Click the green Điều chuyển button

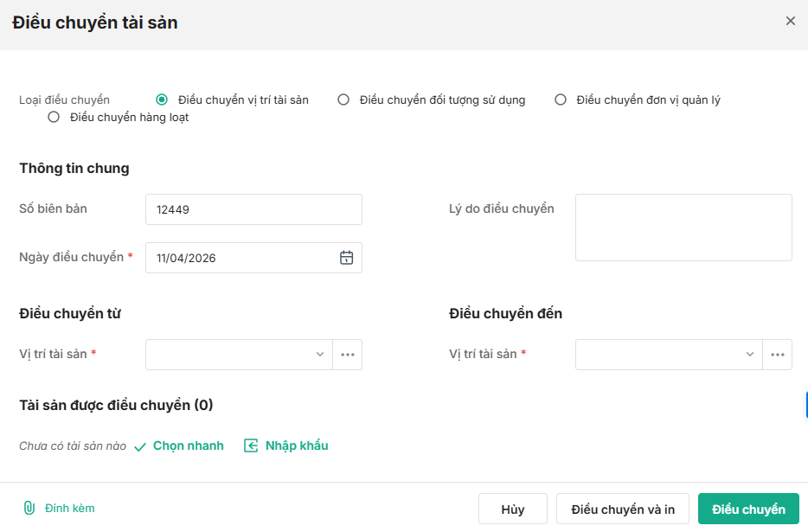click(x=748, y=509)
